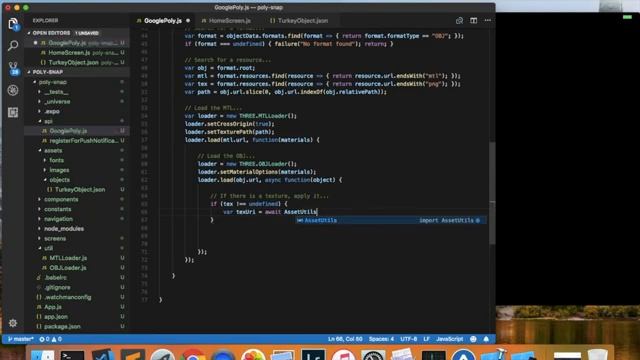
Task: Click the master branch indicator in status bar
Action: [x=20, y=339]
